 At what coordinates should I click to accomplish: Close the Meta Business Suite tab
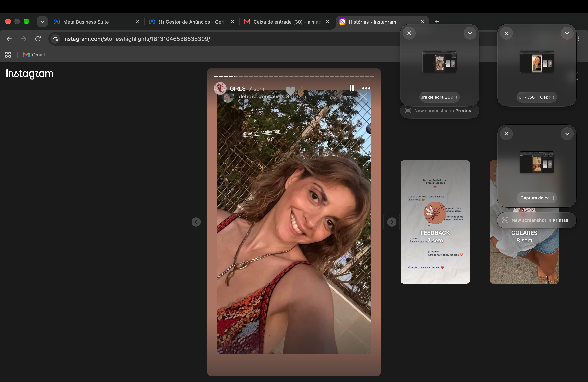coord(137,22)
